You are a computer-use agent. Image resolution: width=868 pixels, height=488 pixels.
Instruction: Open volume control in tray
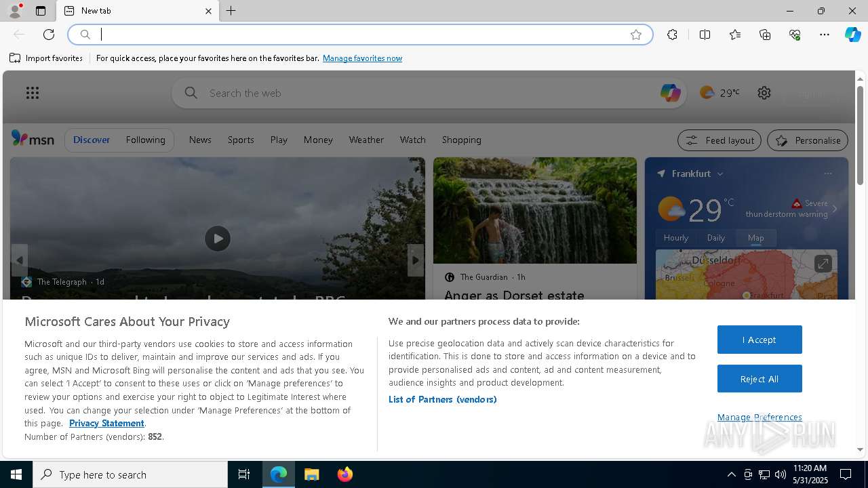click(x=781, y=474)
